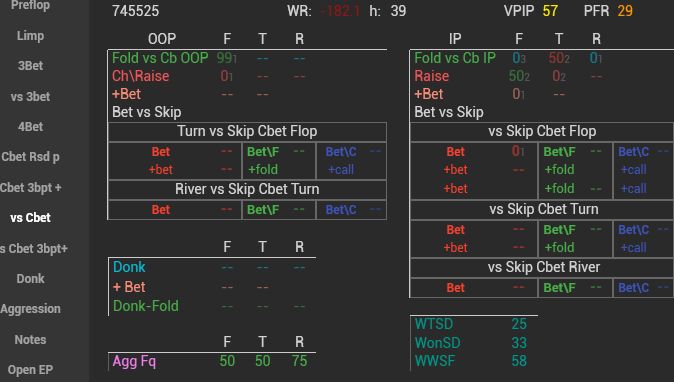The image size is (674, 382).
Task: Click the hands count 39
Action: click(398, 11)
